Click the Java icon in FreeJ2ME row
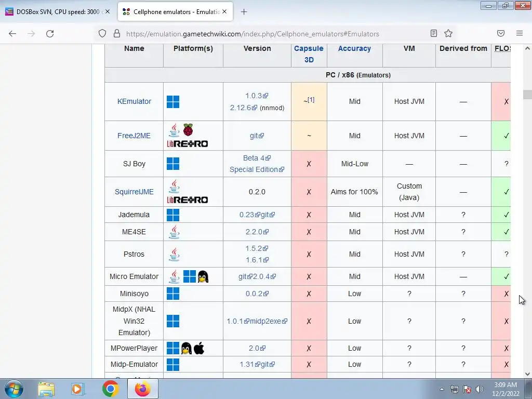The image size is (532, 399). (x=174, y=130)
